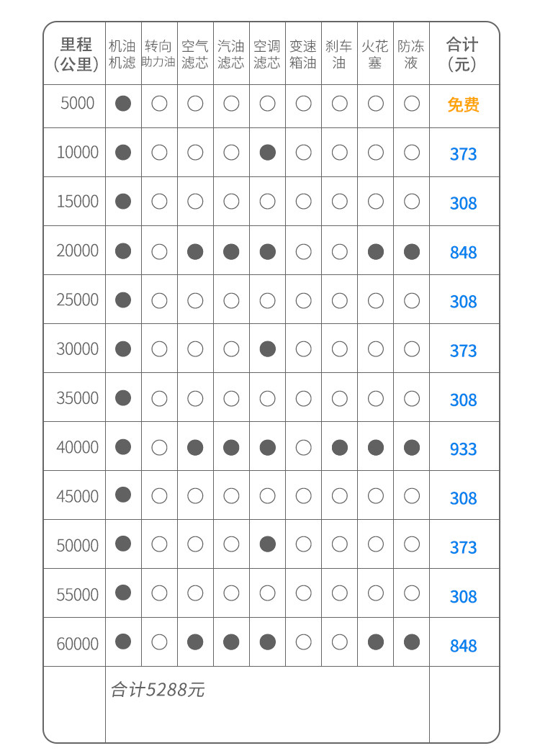Select the filled 刹车油 circle at 40000 km
This screenshot has height=756, width=540.
[339, 447]
